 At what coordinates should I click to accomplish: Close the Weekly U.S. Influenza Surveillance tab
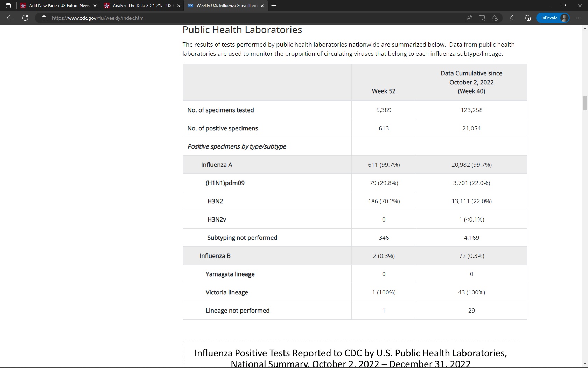tap(262, 6)
